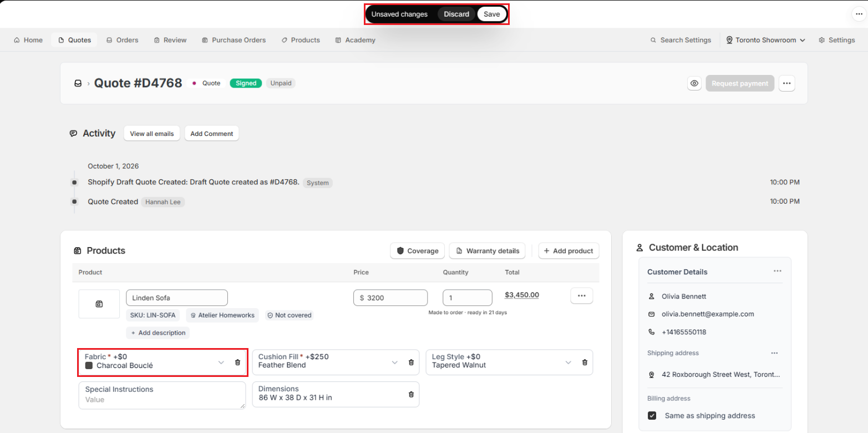Image resolution: width=868 pixels, height=433 pixels.
Task: Open the Purchase Orders tab
Action: pyautogui.click(x=234, y=40)
